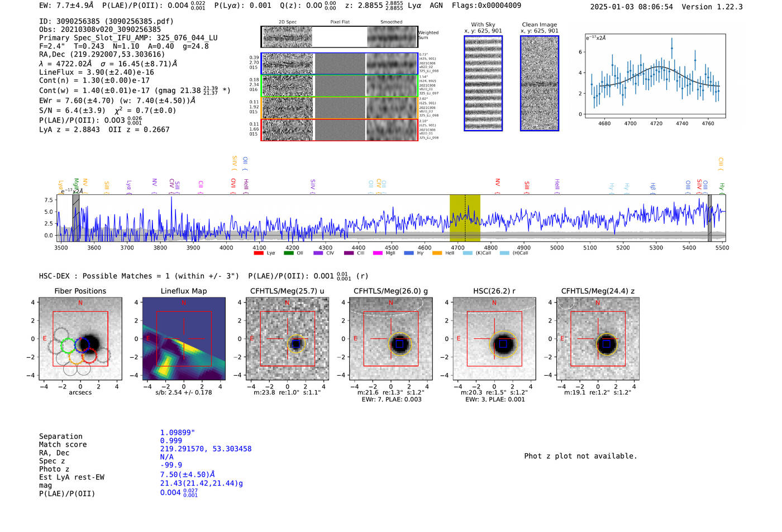The height and width of the screenshot is (532, 782).
Task: Click the m:23.8 re:1.0" u-band caption
Action: point(287,392)
